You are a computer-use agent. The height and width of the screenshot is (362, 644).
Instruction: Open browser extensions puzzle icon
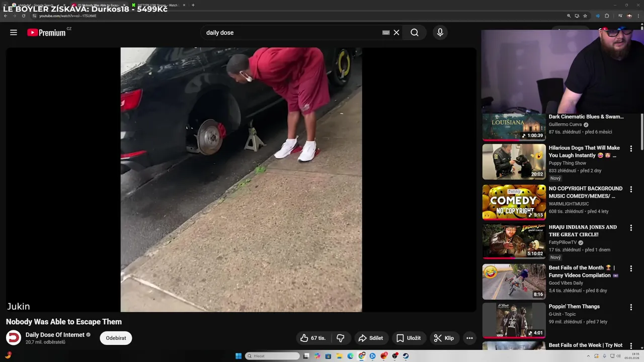tap(607, 16)
